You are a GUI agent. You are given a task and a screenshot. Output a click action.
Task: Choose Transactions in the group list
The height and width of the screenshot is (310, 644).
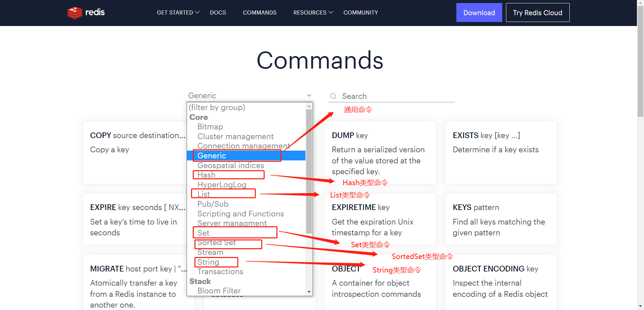tap(246, 272)
